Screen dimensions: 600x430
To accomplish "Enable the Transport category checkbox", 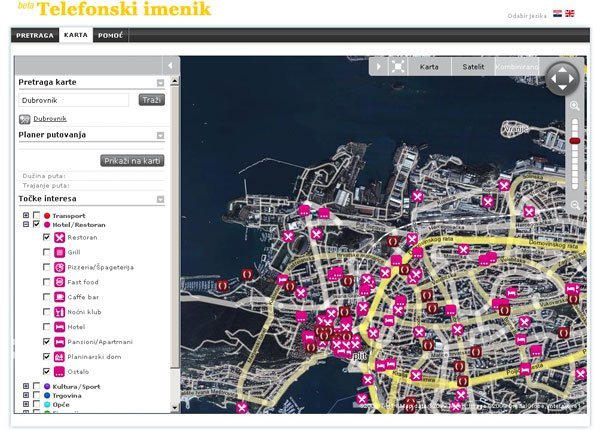I will pos(36,215).
